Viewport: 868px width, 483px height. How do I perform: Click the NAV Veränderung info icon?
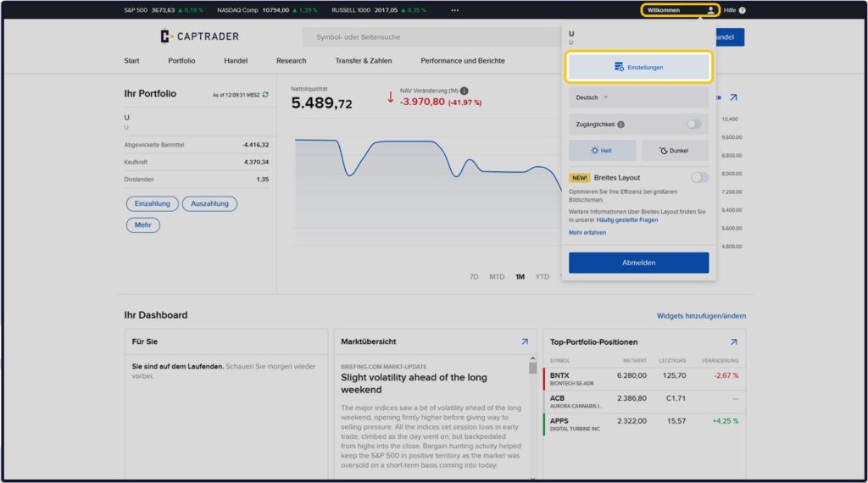point(464,91)
